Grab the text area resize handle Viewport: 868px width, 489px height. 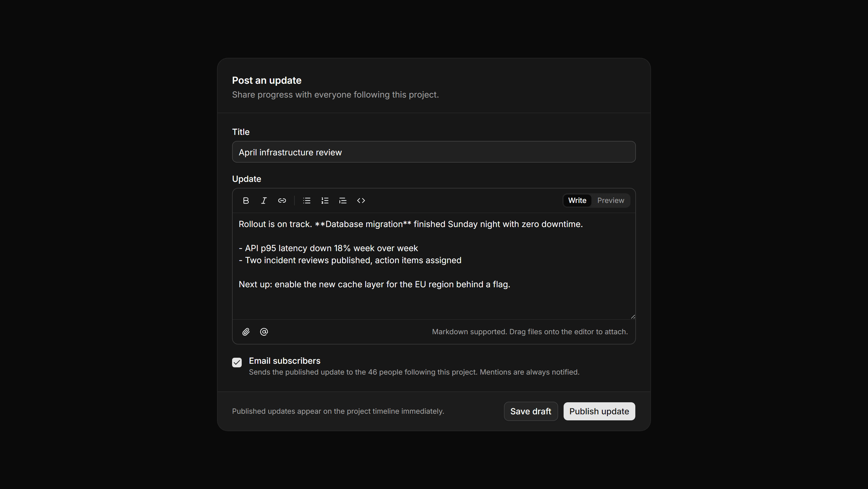[x=633, y=316]
